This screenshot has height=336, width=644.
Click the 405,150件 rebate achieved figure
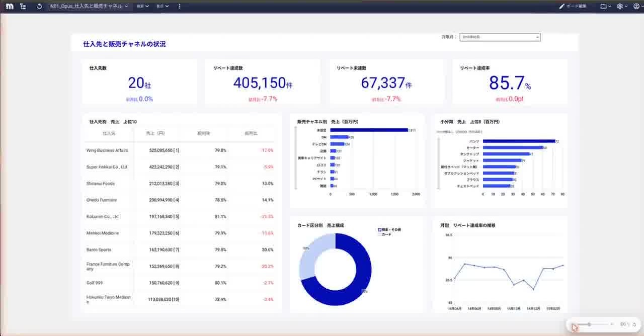[263, 83]
